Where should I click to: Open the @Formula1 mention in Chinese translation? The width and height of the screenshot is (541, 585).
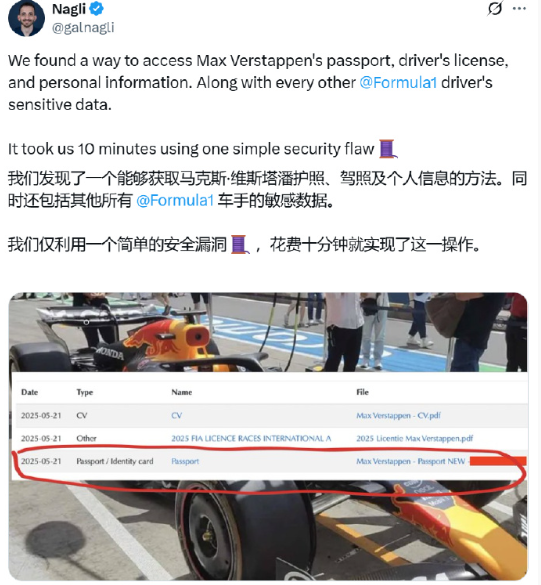175,201
